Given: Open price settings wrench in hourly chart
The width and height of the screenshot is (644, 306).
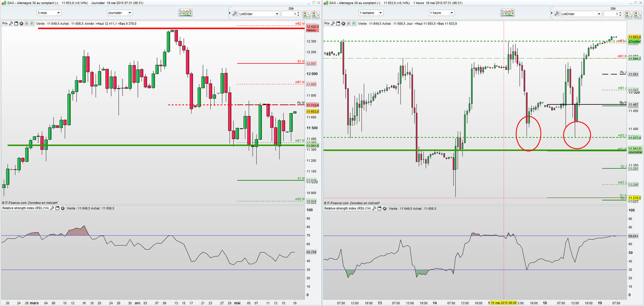Looking at the screenshot, I should click(333, 24).
